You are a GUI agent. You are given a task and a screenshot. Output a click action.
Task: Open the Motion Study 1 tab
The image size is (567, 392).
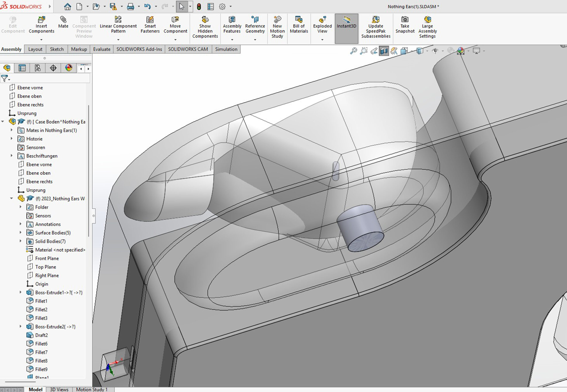pos(92,389)
